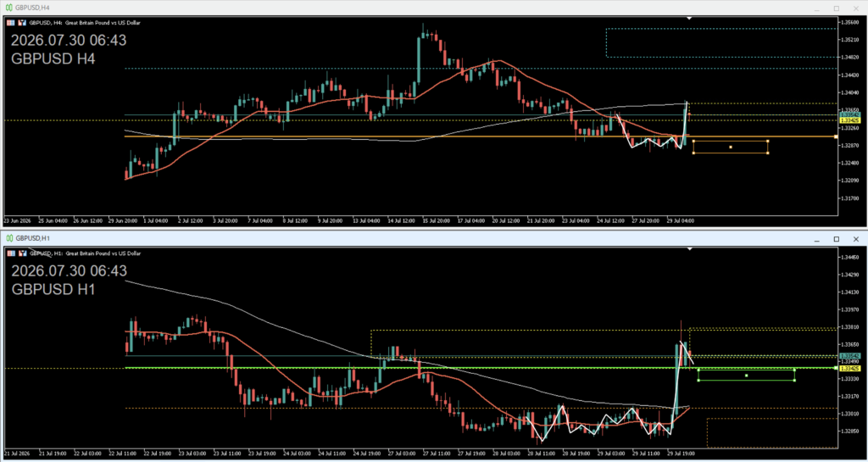Minimize the GBPUSD,H4 chart window
Viewport: 868px width, 462px height.
pos(816,8)
